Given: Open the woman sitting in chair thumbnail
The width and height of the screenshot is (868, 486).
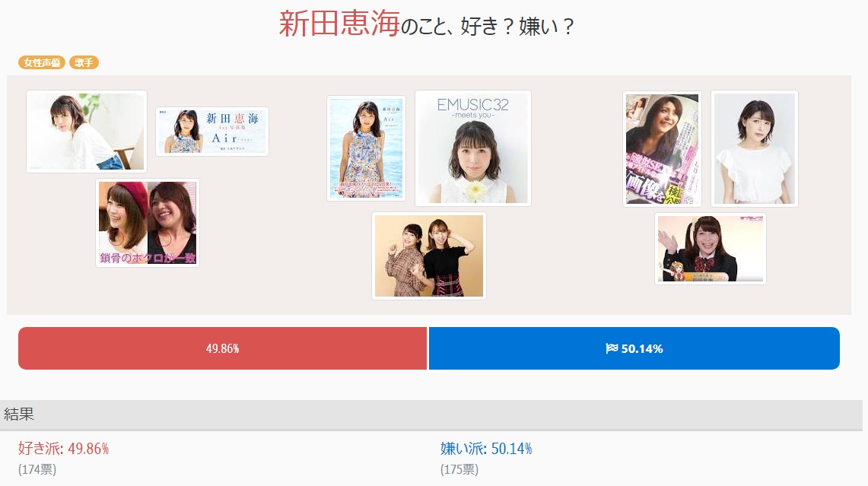Looking at the screenshot, I should [87, 132].
